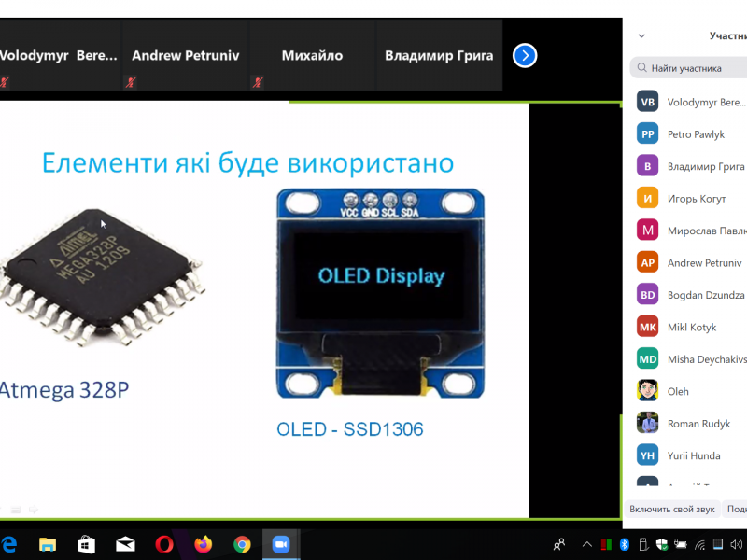Open Opera browser from taskbar
This screenshot has width=747, height=560.
pyautogui.click(x=164, y=544)
